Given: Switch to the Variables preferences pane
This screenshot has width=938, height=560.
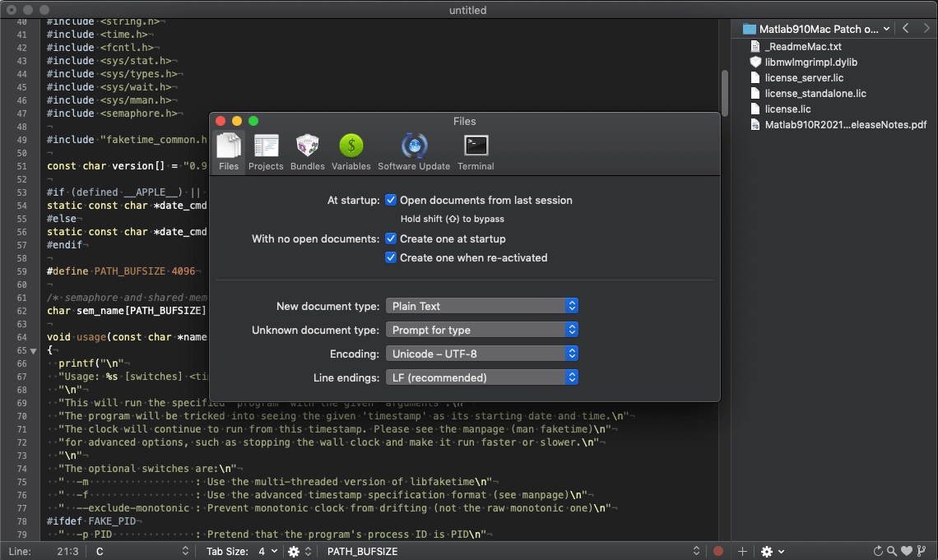Looking at the screenshot, I should pos(351,152).
